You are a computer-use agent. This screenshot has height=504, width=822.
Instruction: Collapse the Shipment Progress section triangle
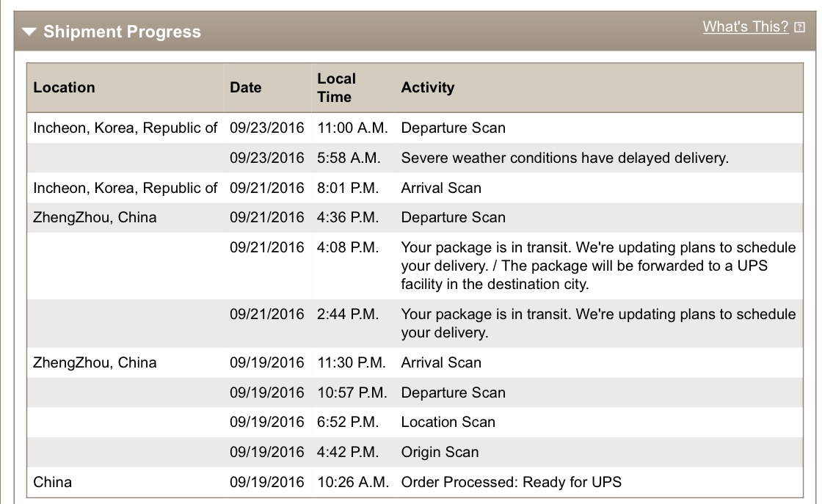[29, 32]
